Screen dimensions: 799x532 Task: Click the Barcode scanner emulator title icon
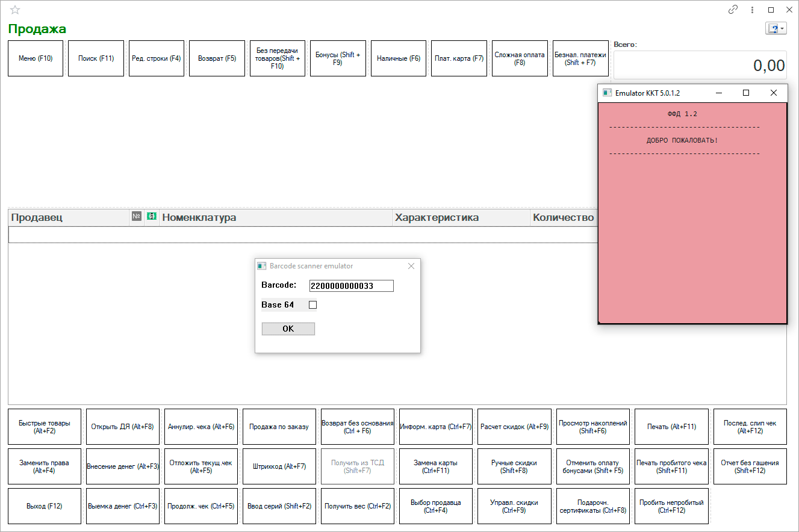pos(261,266)
